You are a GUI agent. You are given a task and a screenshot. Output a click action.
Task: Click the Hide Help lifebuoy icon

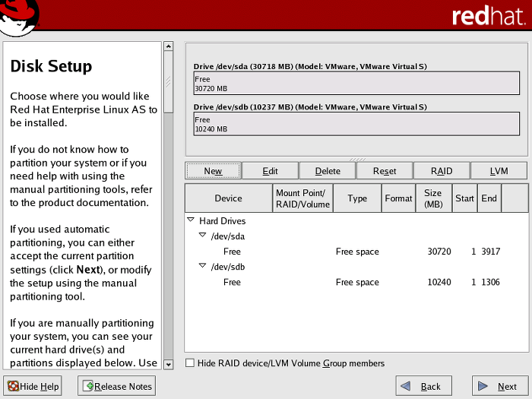pyautogui.click(x=13, y=386)
